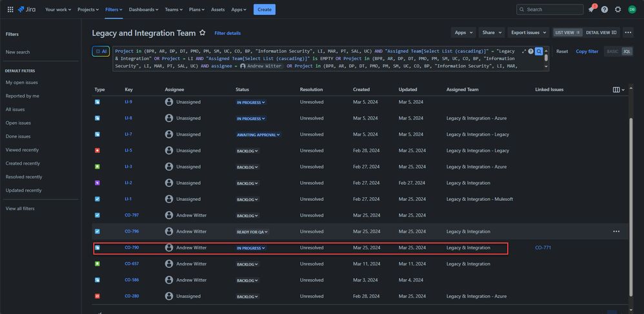Open the Filters menu

114,10
